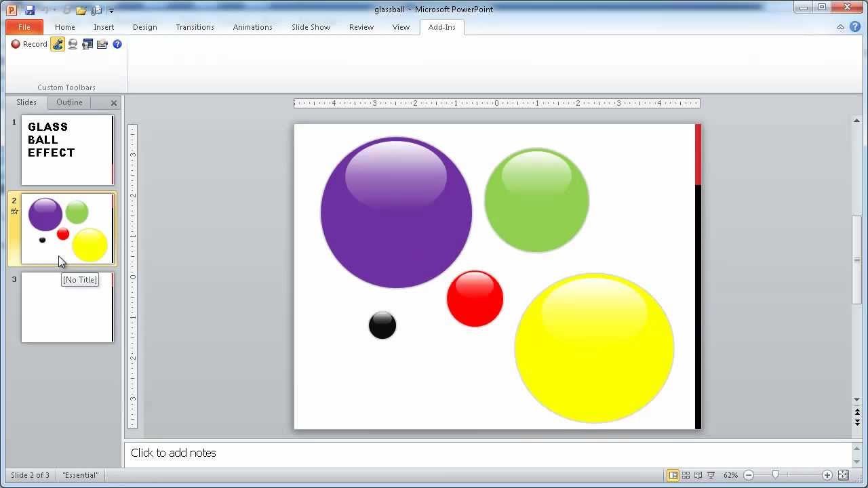Select the large yellow glass ball
Viewport: 868px width, 488px height.
pyautogui.click(x=594, y=348)
